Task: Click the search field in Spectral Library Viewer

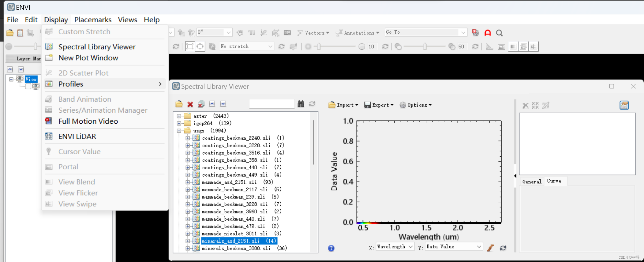Action: tap(272, 104)
